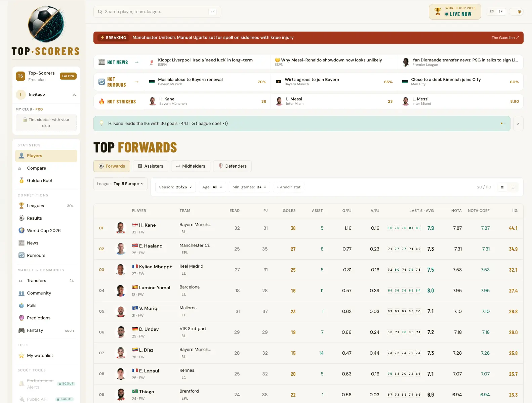
Task: Open the Season 25/26 dropdown
Action: pyautogui.click(x=175, y=187)
